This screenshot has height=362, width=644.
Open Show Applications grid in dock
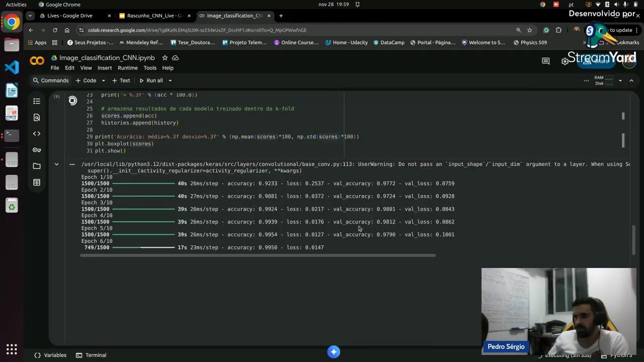(x=12, y=349)
